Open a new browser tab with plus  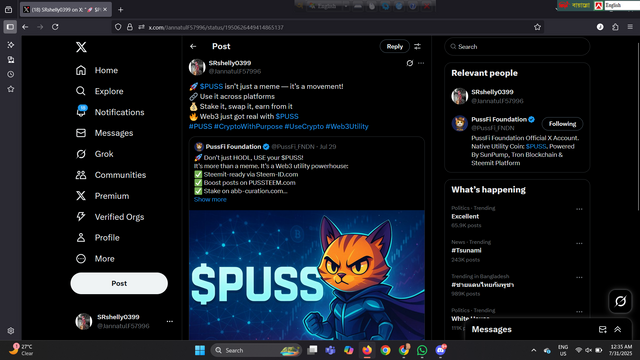pos(120,9)
